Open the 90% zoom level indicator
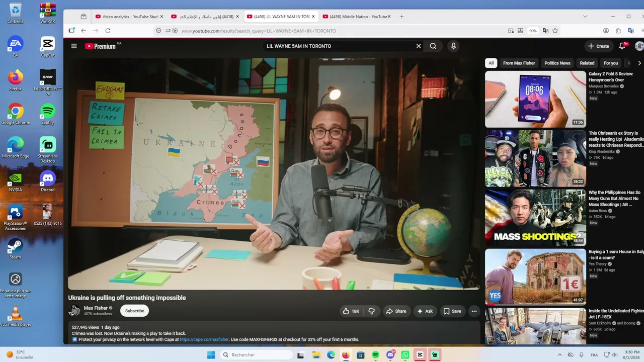This screenshot has width=644, height=362. pos(533,31)
